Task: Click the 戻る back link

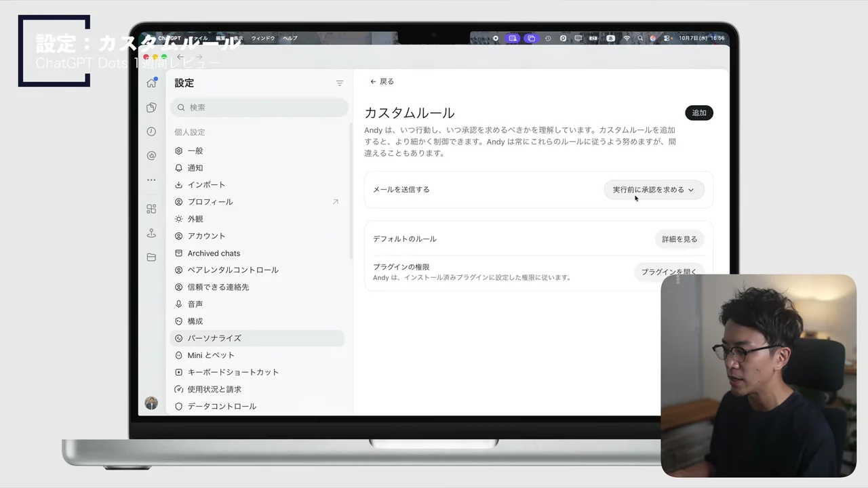Action: [x=382, y=81]
